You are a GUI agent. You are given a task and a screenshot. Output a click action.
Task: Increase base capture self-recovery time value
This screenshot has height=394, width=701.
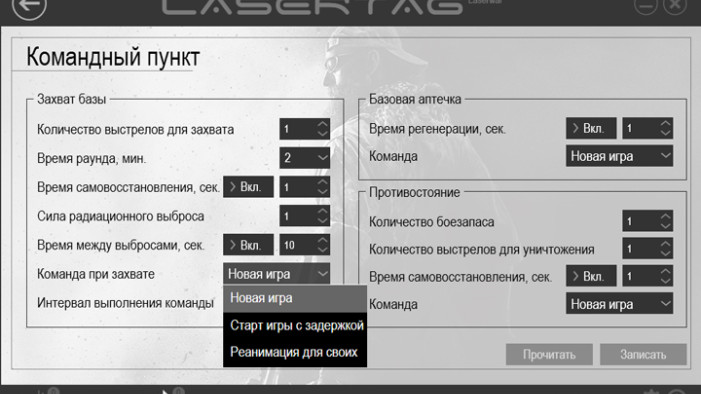pyautogui.click(x=322, y=182)
